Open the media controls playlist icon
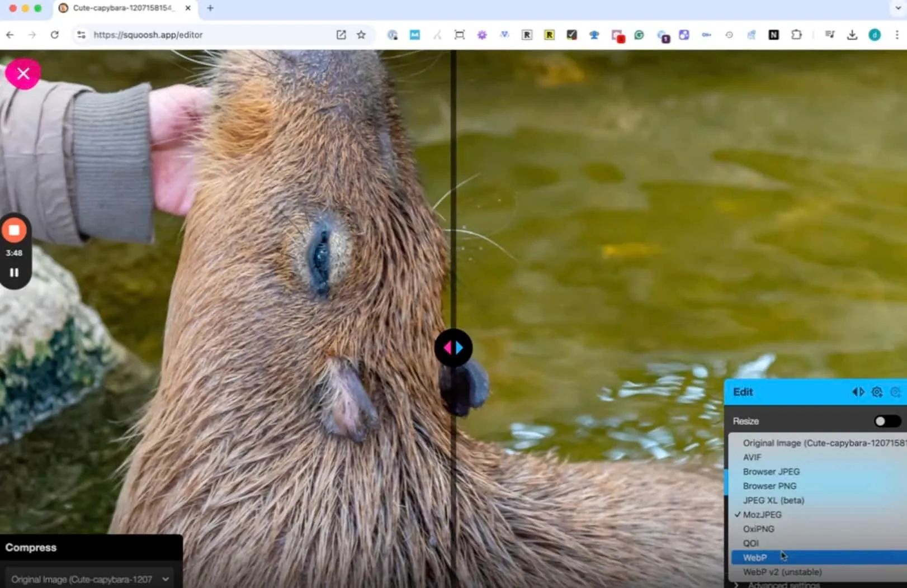This screenshot has width=907, height=588. point(830,35)
